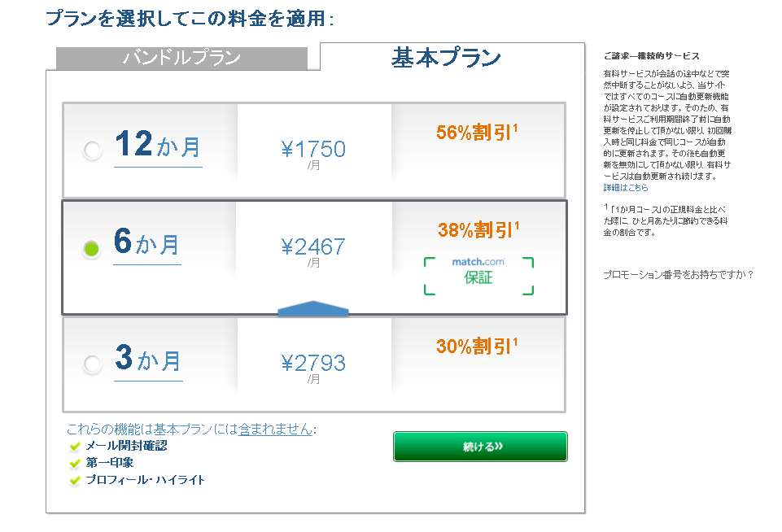Choose the 3か月 plan radio button

[x=92, y=363]
